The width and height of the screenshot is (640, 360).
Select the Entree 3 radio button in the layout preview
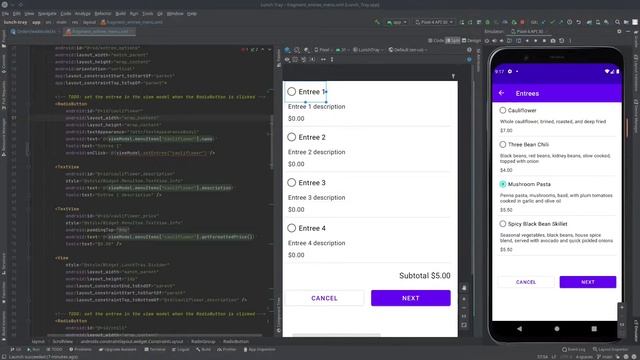click(x=291, y=182)
